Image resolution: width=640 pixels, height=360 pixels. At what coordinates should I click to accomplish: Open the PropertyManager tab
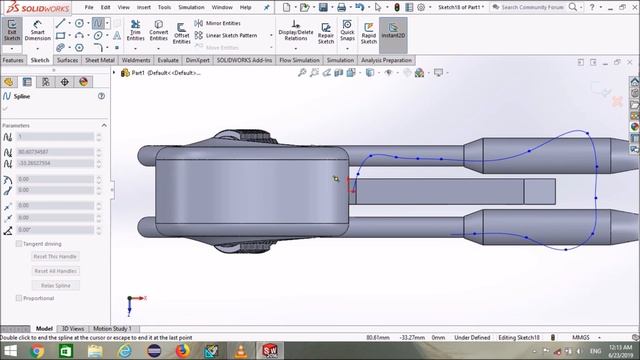(27, 82)
